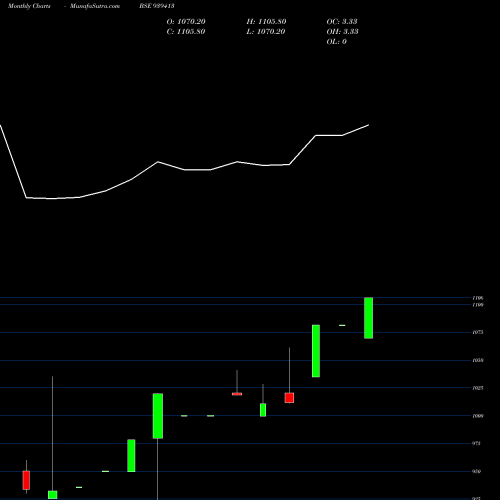The height and width of the screenshot is (500, 500).
Task: Click the 'MunafaSutra.com' label
Action: pos(95,6)
